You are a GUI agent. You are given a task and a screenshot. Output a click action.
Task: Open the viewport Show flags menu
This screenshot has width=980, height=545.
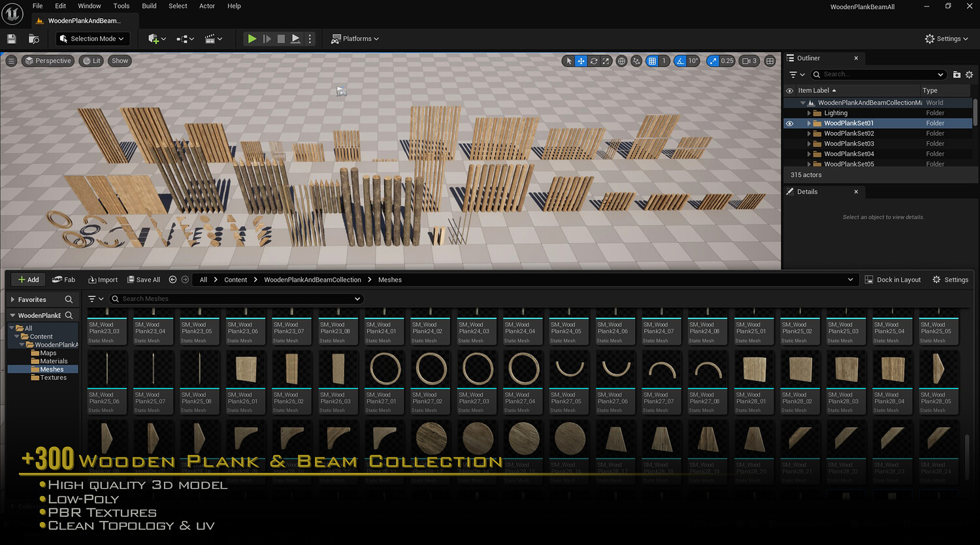tap(120, 61)
